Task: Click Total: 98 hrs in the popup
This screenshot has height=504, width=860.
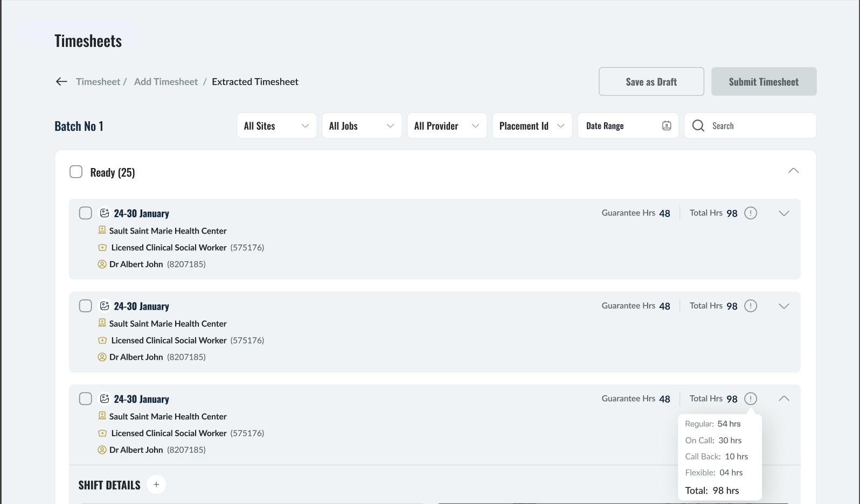Action: 712,491
